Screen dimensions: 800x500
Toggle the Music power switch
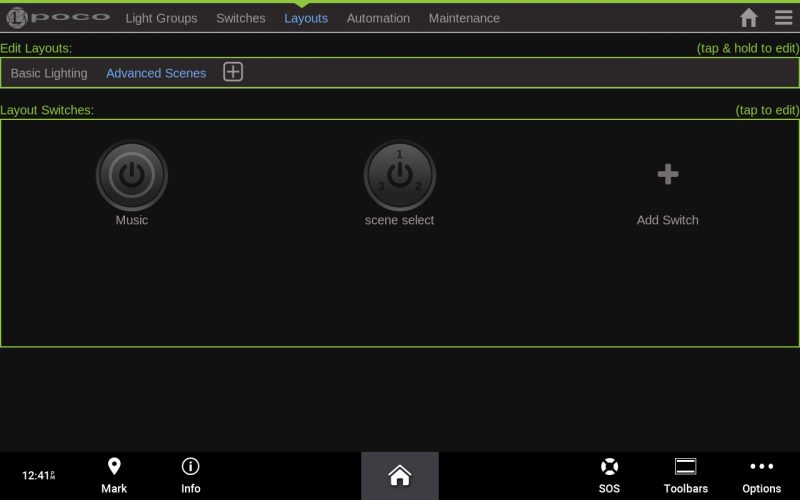132,176
